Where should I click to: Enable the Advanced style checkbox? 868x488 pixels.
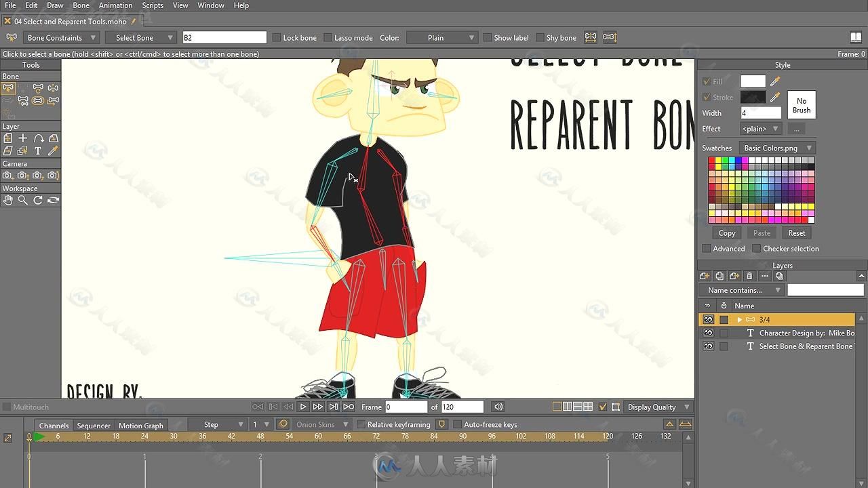tap(706, 249)
